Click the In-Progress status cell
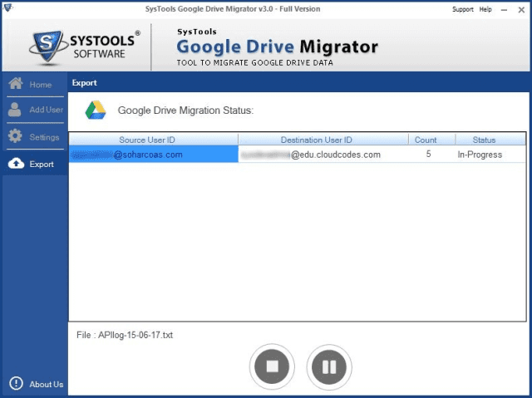This screenshot has width=532, height=398. click(490, 155)
